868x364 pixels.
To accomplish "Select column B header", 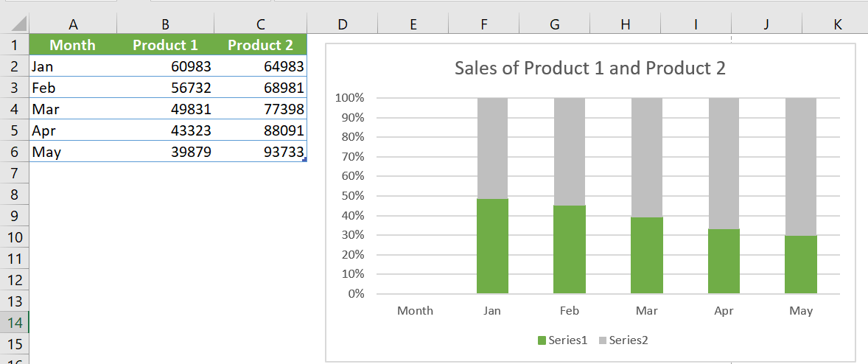I will pos(165,24).
